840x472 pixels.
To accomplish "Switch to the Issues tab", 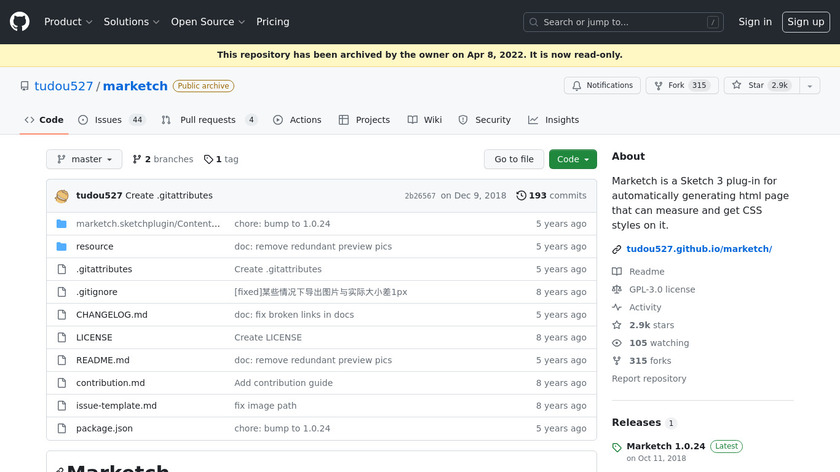I will click(x=109, y=120).
